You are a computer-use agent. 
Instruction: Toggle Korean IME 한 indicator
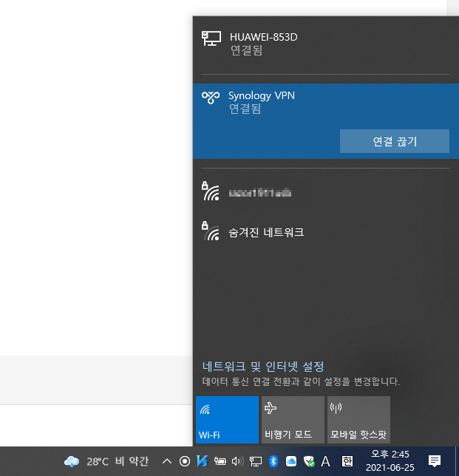click(x=347, y=461)
